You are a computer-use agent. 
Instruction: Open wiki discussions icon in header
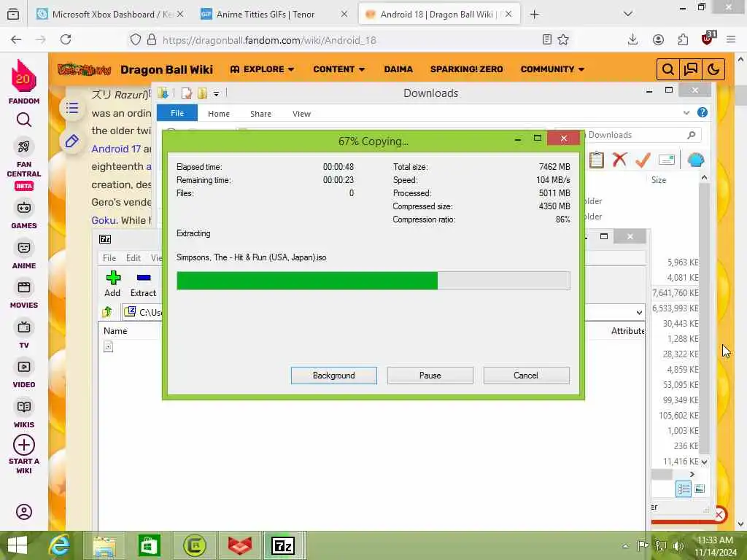click(690, 69)
